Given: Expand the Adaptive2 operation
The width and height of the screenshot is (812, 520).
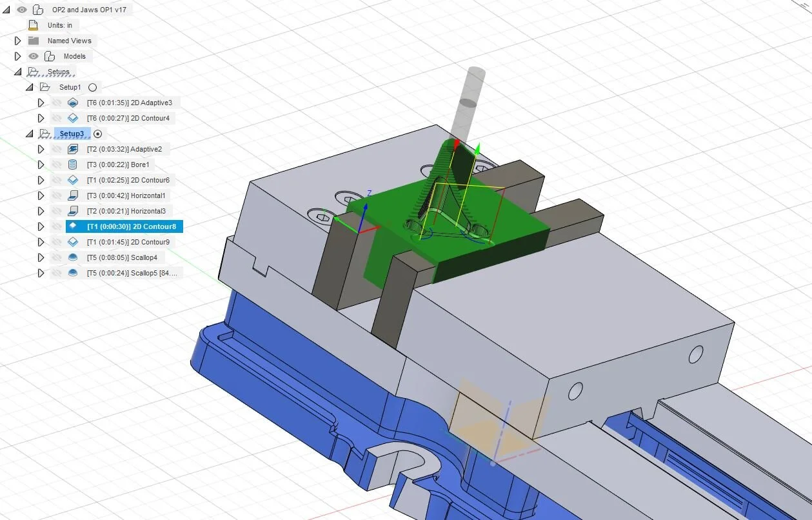Looking at the screenshot, I should tap(41, 149).
